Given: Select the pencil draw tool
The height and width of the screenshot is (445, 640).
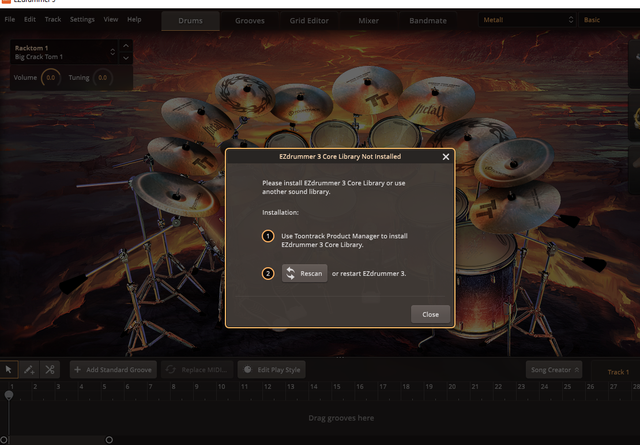Looking at the screenshot, I should click(29, 369).
